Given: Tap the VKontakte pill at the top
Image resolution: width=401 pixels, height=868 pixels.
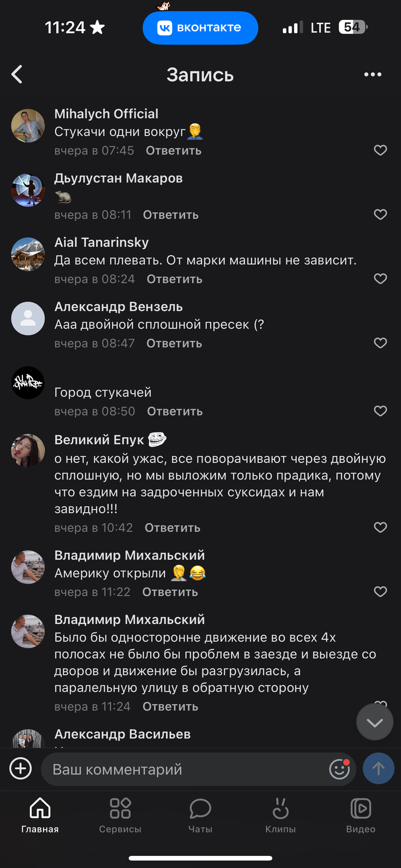Looking at the screenshot, I should point(200,27).
